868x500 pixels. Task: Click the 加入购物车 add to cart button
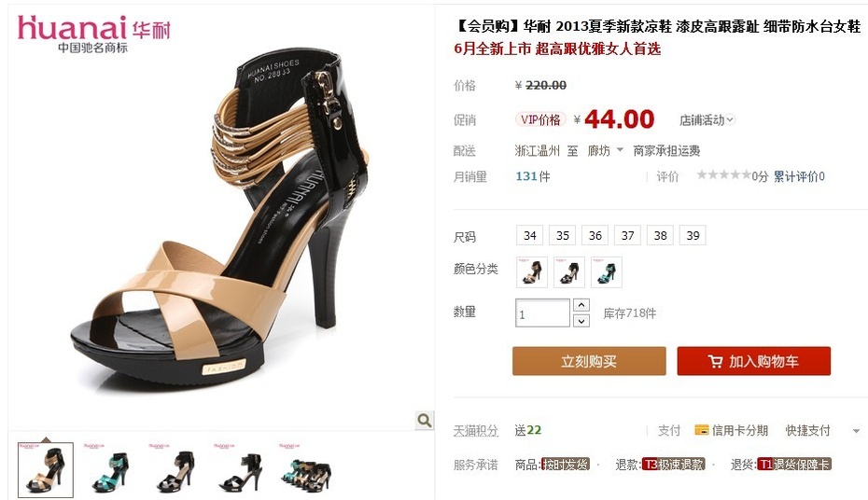point(754,361)
